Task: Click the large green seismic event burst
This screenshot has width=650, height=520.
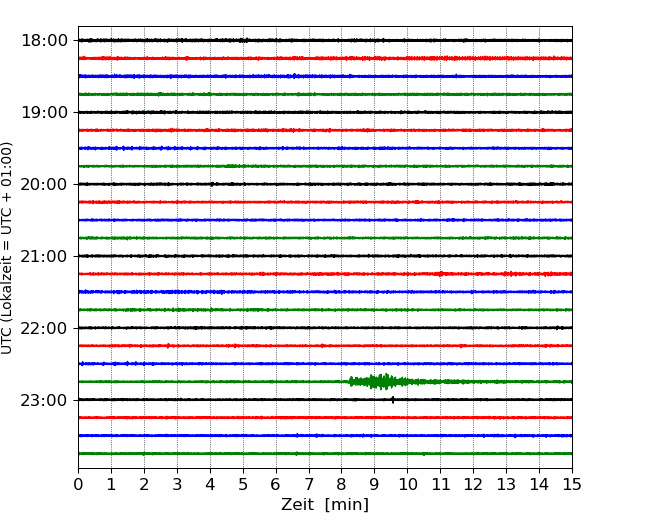Action: (x=383, y=381)
